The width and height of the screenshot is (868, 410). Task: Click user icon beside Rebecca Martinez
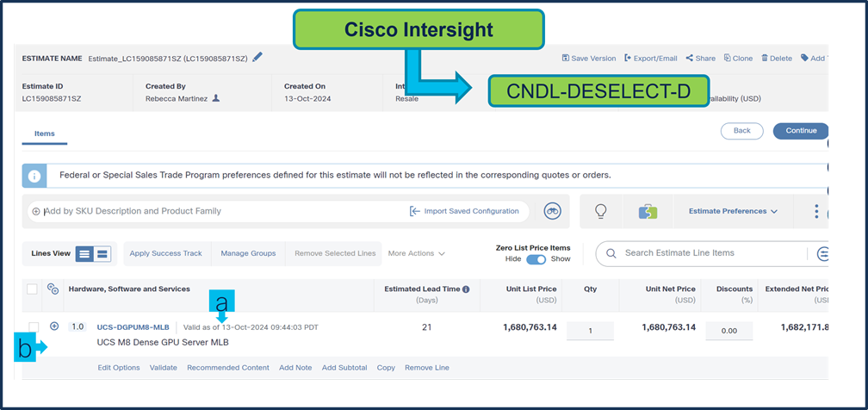point(216,98)
